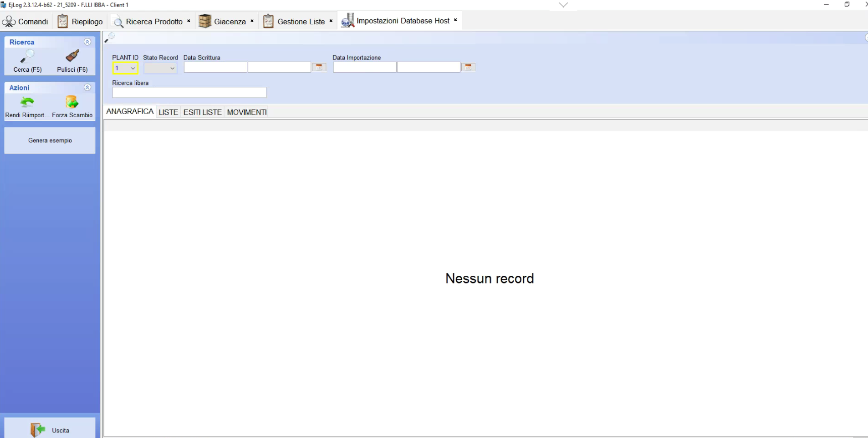Switch to the MOVIMENTI tab
Screen dimensions: 868x438
pos(246,112)
